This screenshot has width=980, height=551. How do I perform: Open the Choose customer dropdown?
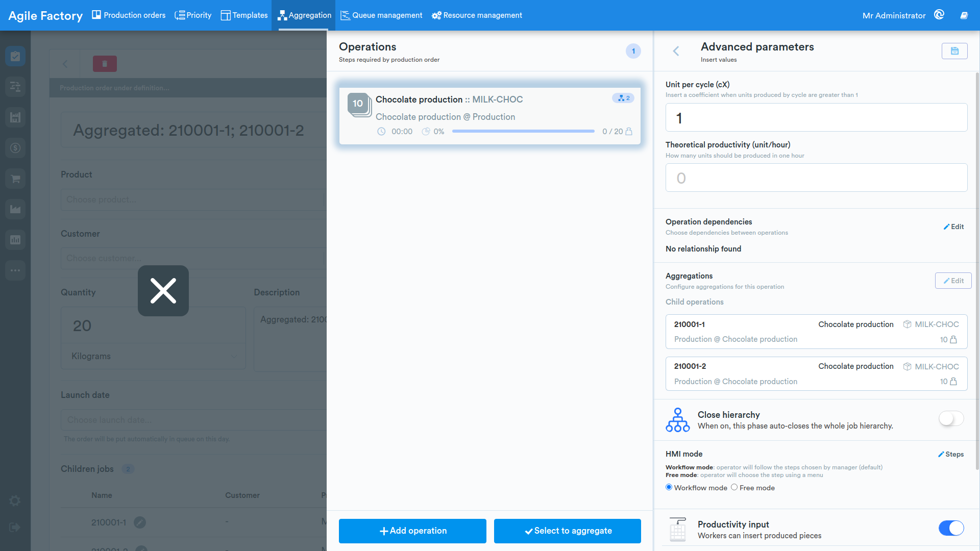193,258
